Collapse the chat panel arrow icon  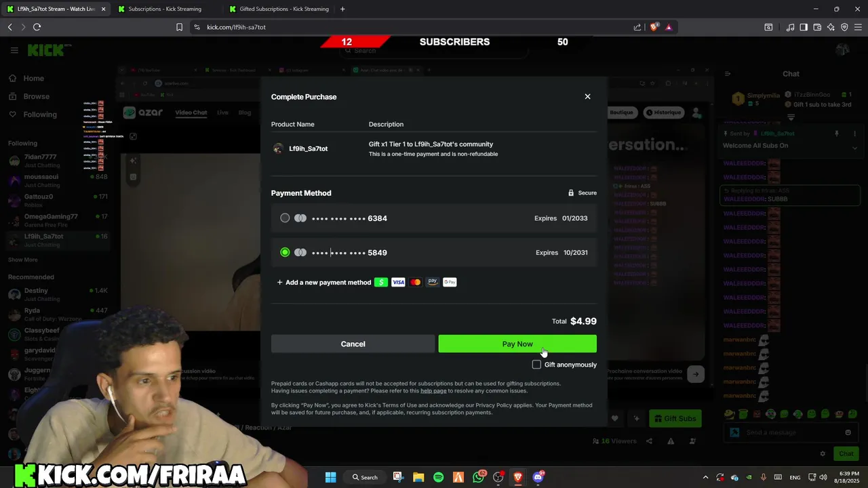tap(727, 74)
